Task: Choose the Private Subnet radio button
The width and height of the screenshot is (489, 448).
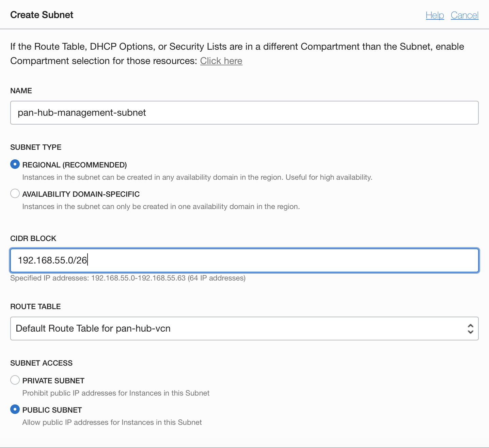Action: pyautogui.click(x=15, y=380)
